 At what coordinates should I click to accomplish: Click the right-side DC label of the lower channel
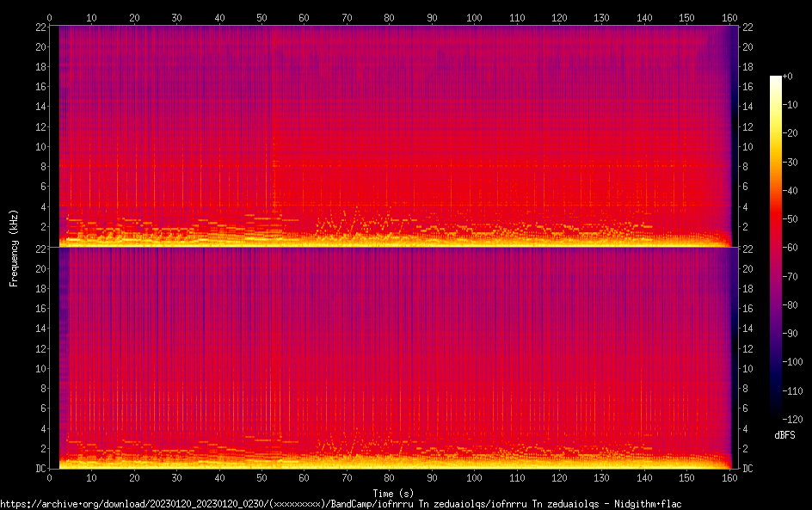point(748,469)
